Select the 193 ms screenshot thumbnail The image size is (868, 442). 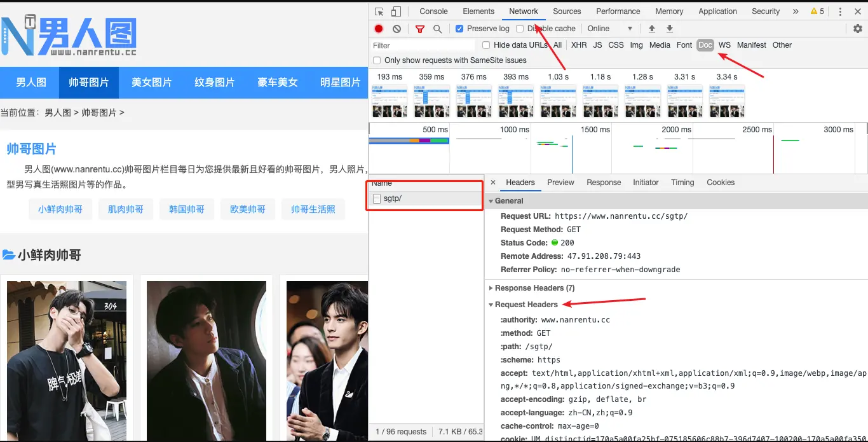(390, 101)
